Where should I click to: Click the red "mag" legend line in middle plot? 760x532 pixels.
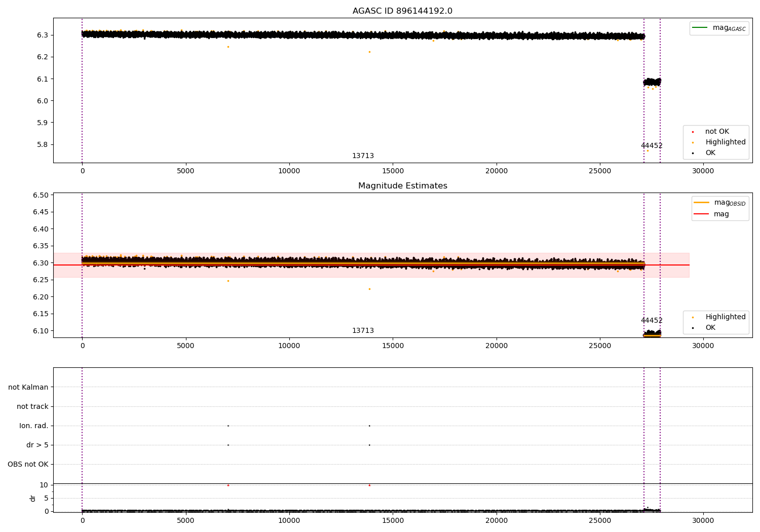[x=701, y=214]
